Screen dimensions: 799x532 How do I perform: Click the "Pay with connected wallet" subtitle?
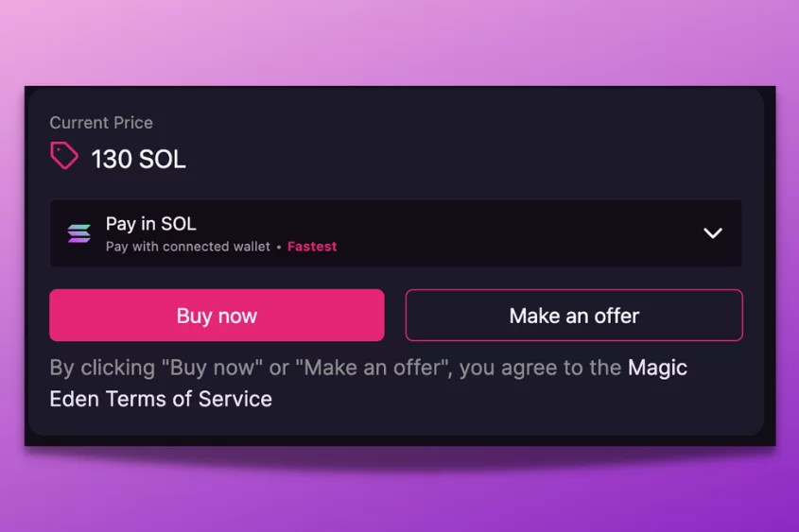(187, 247)
